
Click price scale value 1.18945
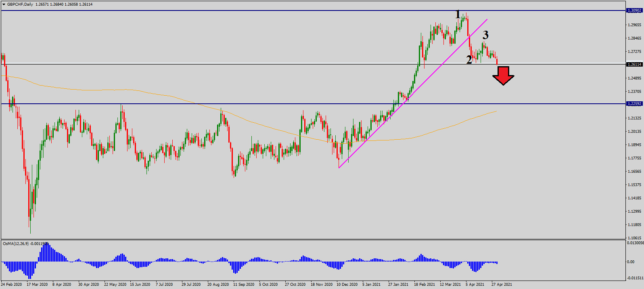pos(635,145)
